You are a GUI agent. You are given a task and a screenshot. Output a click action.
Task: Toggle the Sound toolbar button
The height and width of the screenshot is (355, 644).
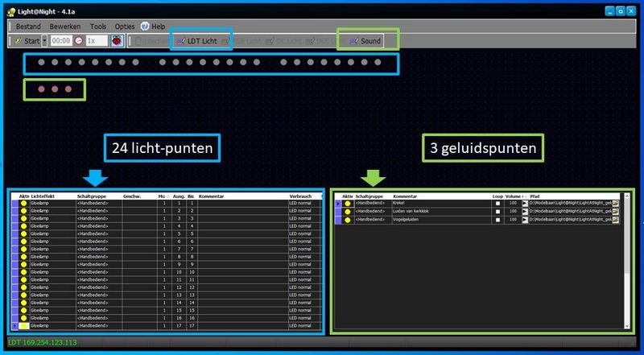point(366,41)
